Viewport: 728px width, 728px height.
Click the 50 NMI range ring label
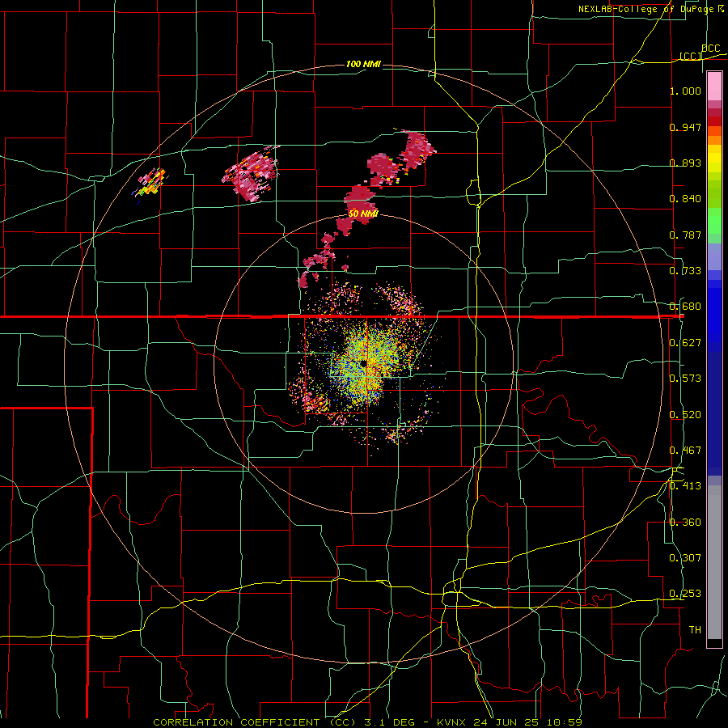[x=363, y=214]
